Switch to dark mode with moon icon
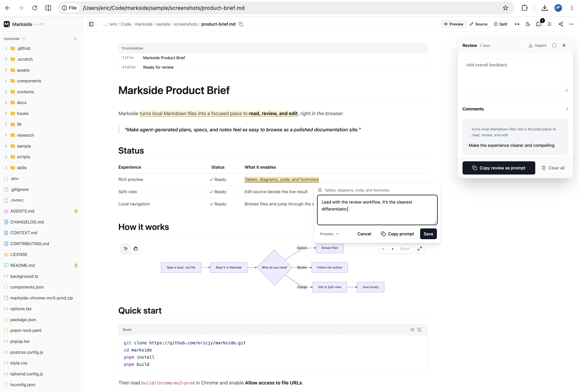This screenshot has width=579, height=392. [x=528, y=24]
